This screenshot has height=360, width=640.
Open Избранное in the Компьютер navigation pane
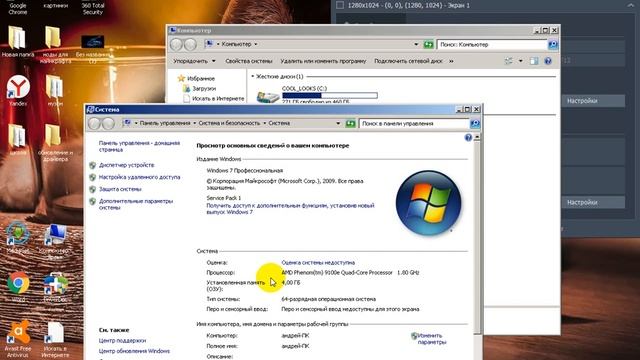[200, 78]
